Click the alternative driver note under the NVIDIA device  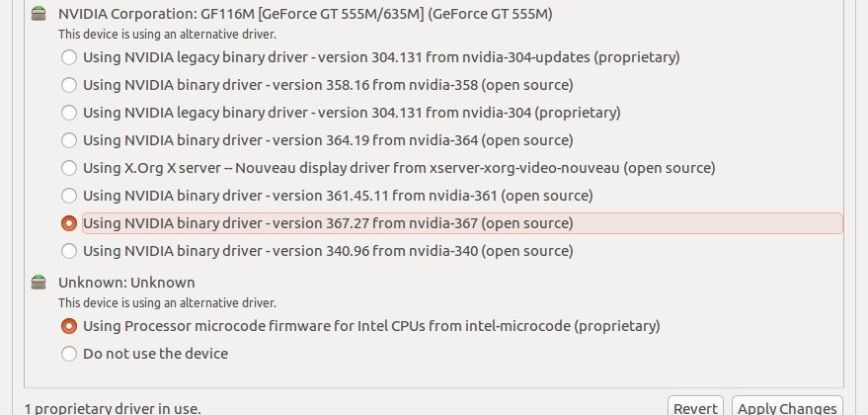coord(167,35)
